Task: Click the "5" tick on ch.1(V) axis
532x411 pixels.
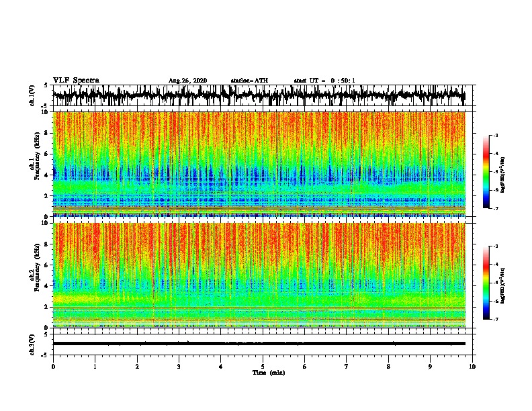Action: click(46, 85)
